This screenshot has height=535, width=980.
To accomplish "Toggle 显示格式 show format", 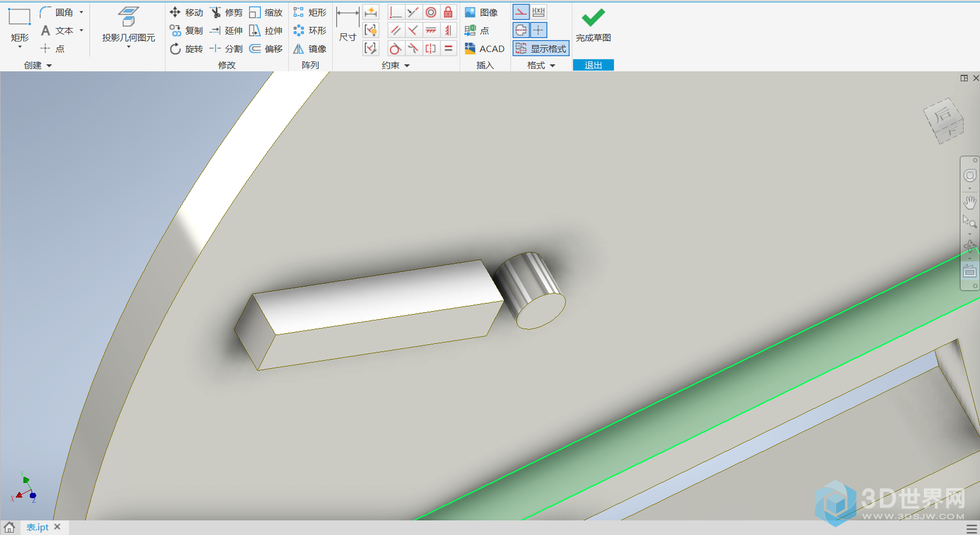I will click(x=541, y=49).
